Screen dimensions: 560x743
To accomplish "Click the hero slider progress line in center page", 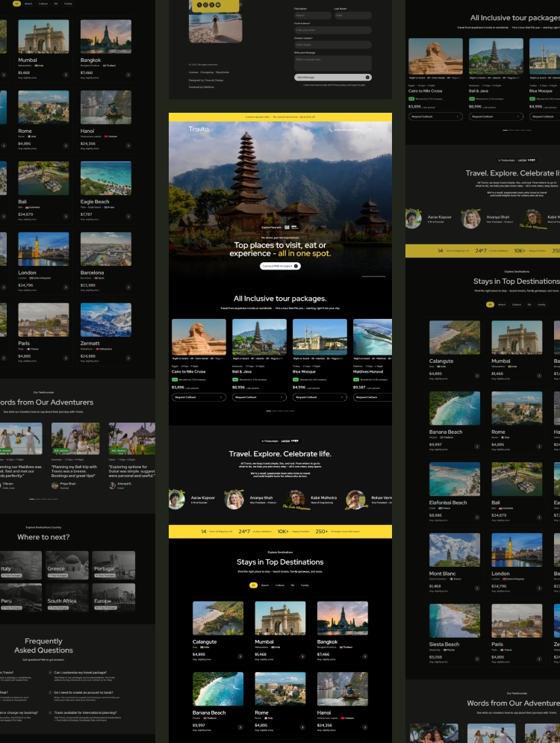I will click(374, 276).
